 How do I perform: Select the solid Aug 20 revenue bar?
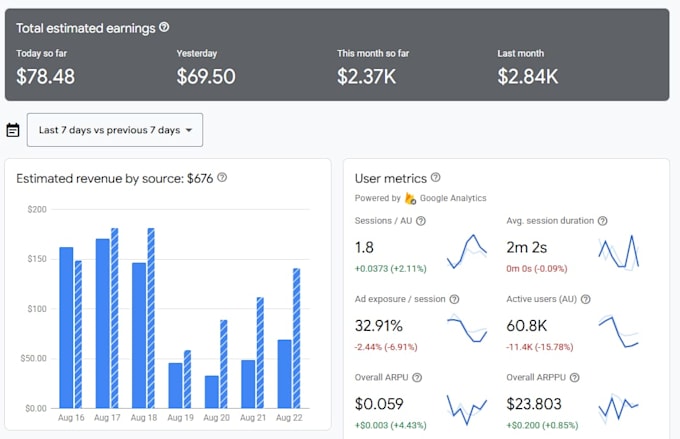click(212, 392)
